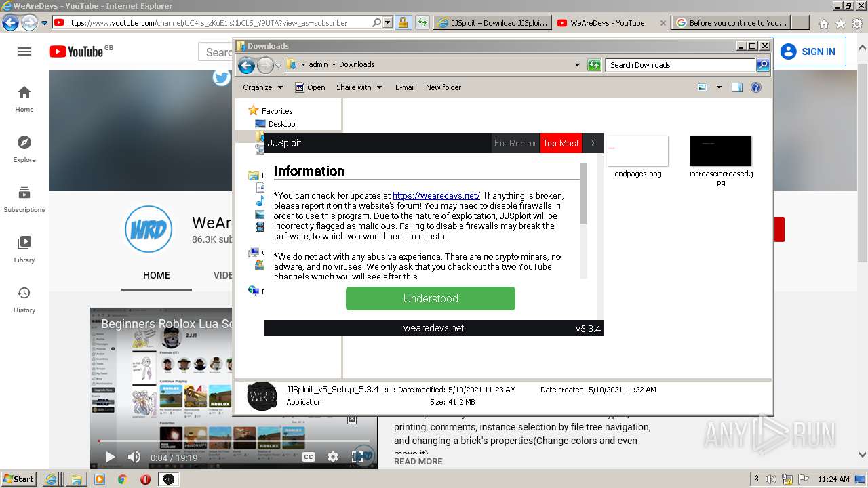Mute the video player volume
Image resolution: width=868 pixels, height=488 pixels.
point(134,457)
